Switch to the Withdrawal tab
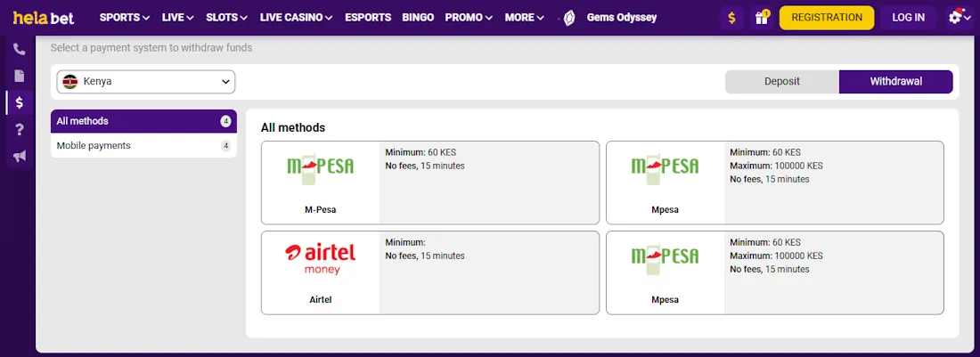Image resolution: width=980 pixels, height=357 pixels. tap(895, 82)
